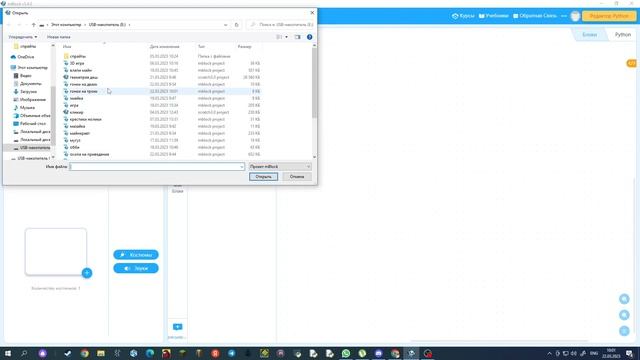
Task: Open File Explorer from taskbar
Action: click(x=101, y=353)
